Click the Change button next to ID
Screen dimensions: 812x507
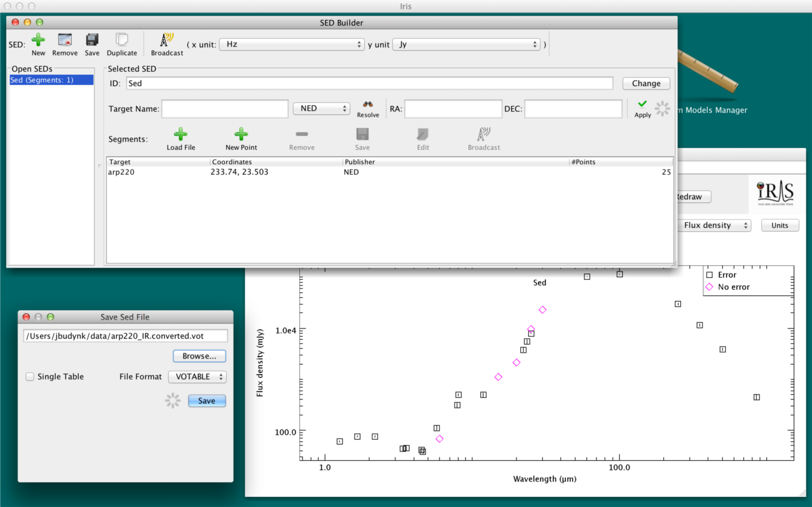(646, 83)
